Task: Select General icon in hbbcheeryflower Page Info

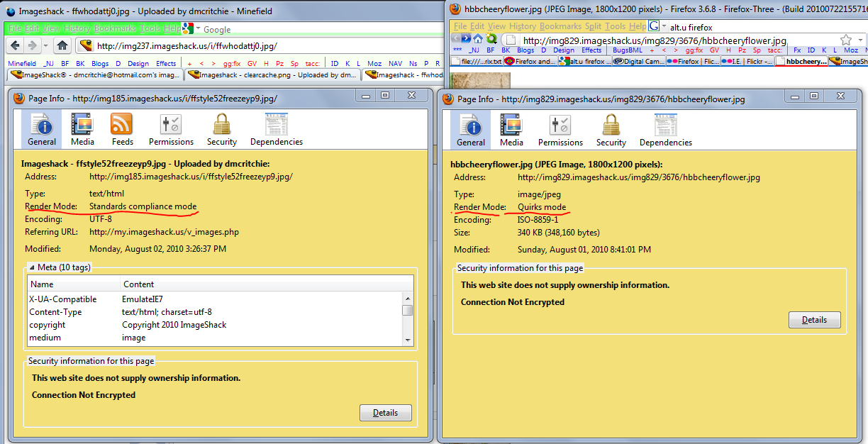Action: coord(471,130)
